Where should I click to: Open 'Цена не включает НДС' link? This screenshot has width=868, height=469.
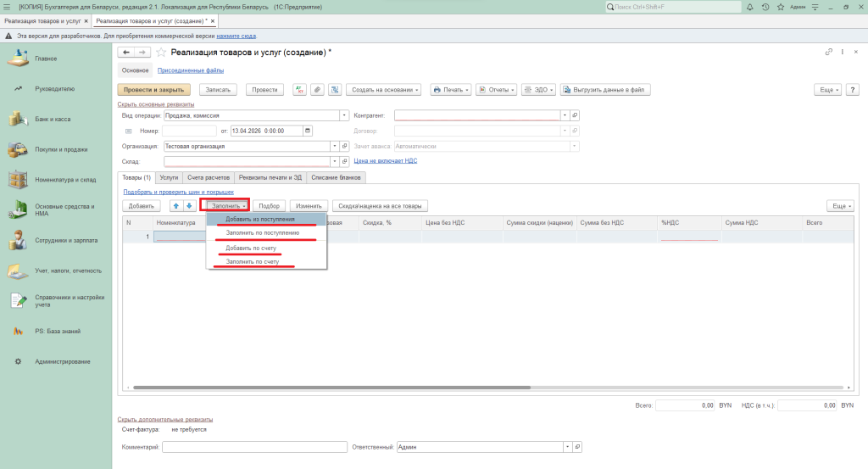(x=385, y=160)
